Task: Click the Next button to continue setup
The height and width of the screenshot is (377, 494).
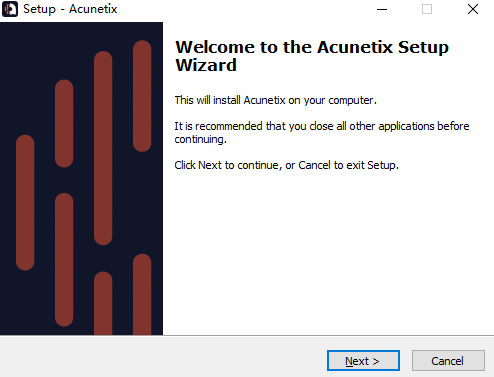Action: (x=363, y=360)
